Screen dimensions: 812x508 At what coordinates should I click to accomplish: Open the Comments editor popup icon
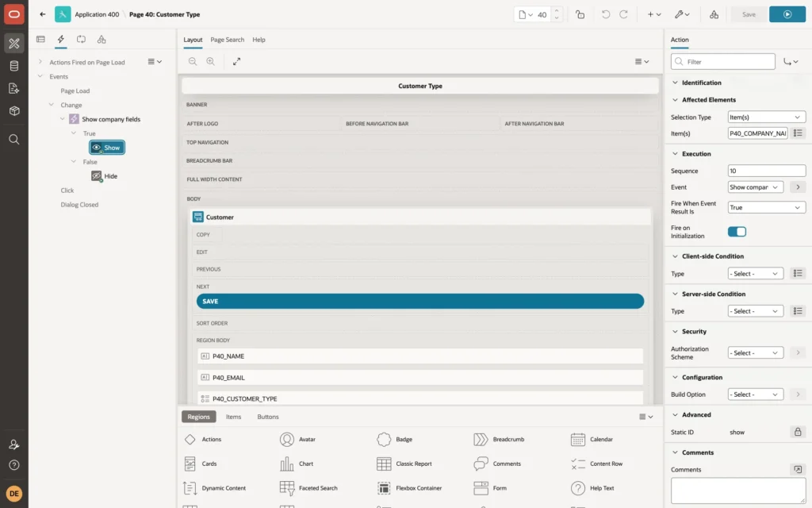coord(798,469)
